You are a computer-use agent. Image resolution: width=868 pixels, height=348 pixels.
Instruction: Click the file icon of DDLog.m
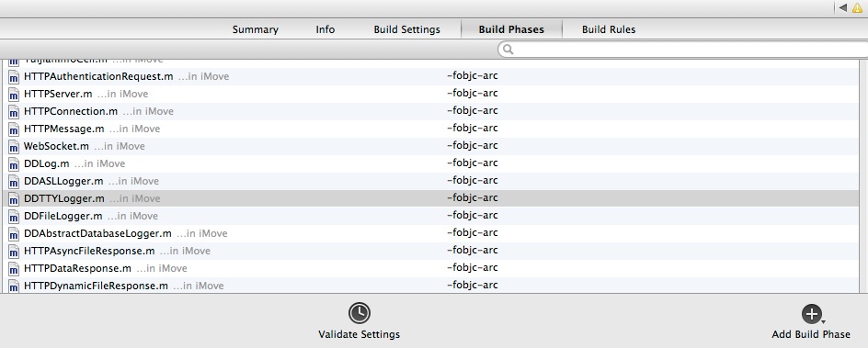[x=14, y=164]
